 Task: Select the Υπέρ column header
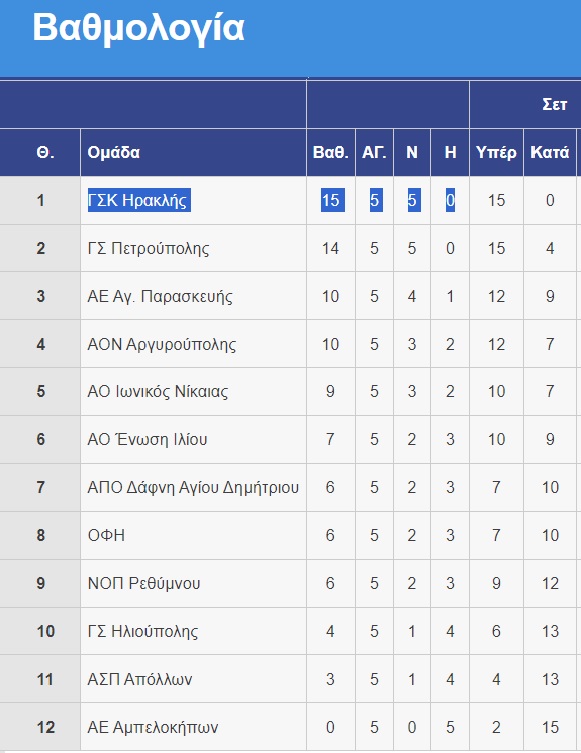point(496,152)
